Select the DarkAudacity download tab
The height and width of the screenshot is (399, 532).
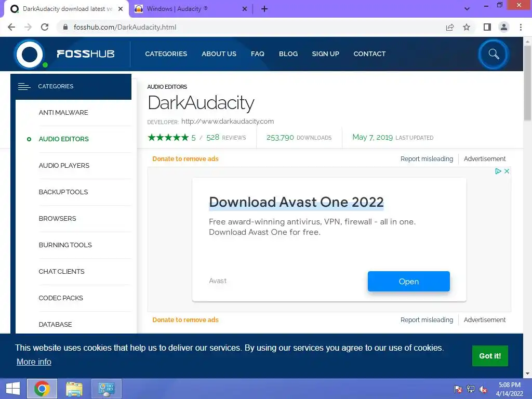(x=66, y=9)
